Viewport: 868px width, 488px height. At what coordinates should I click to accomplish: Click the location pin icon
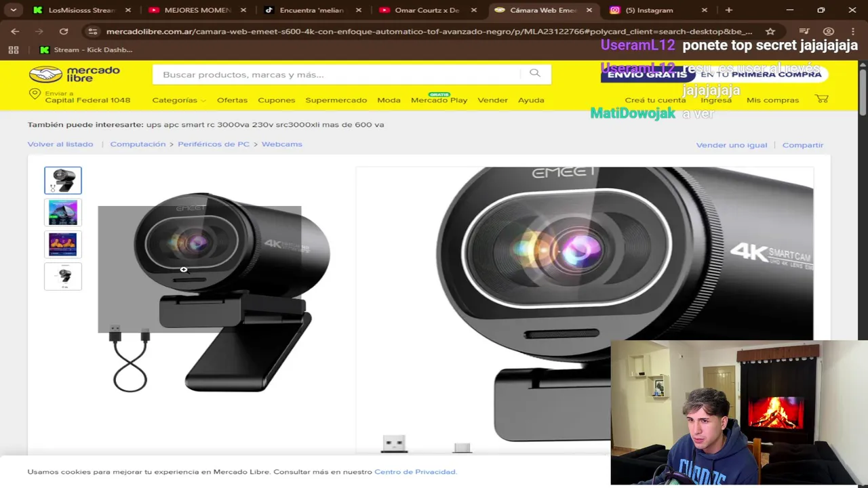(35, 94)
